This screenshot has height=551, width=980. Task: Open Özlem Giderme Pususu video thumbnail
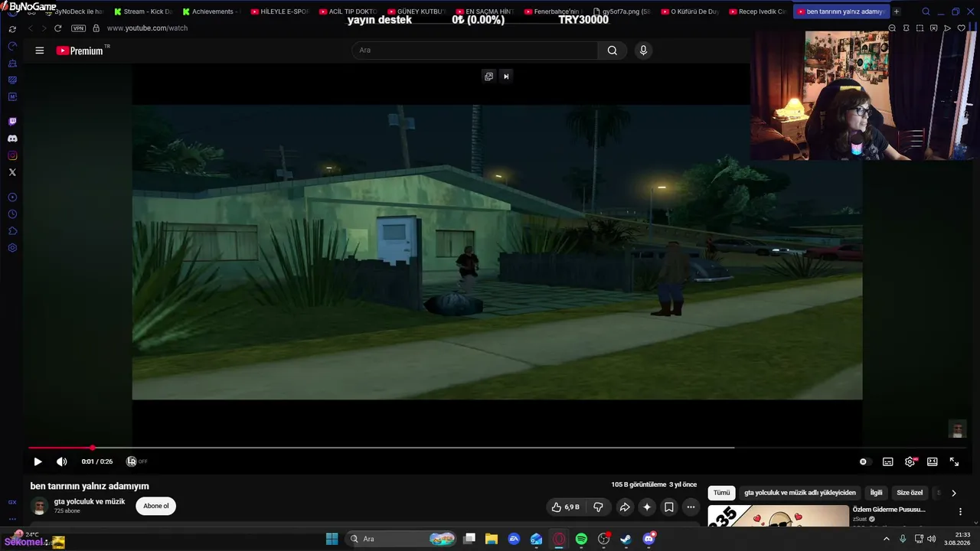[778, 517]
